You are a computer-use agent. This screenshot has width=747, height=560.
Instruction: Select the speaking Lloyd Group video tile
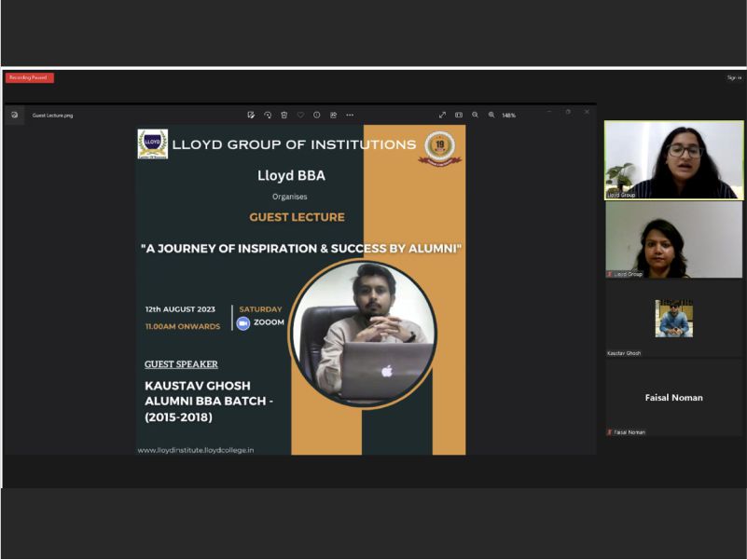(x=673, y=160)
